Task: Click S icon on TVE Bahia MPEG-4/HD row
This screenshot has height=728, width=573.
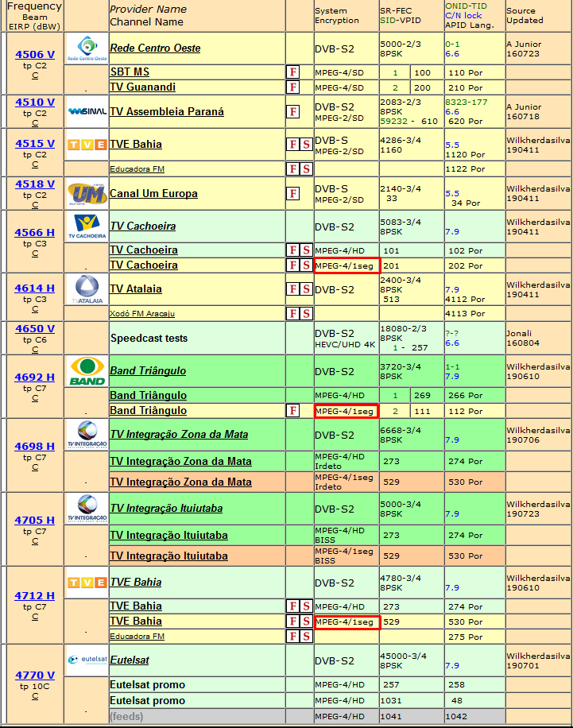Action: coord(306,606)
